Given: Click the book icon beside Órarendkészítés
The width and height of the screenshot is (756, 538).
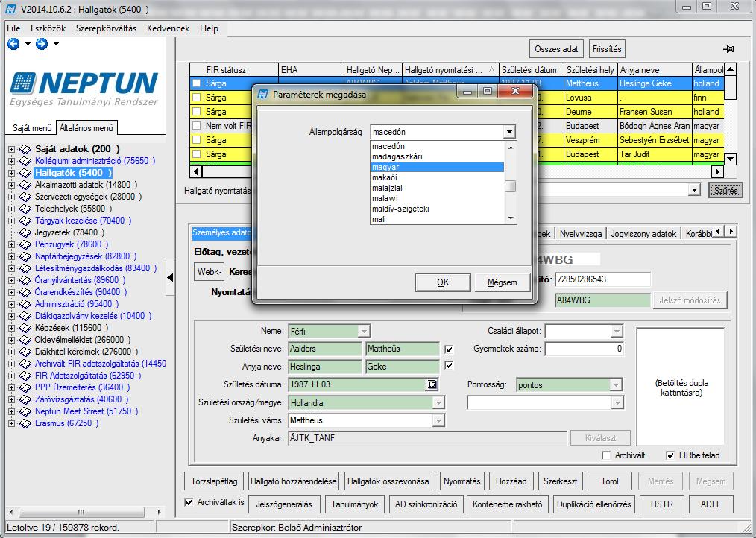Looking at the screenshot, I should 25,292.
